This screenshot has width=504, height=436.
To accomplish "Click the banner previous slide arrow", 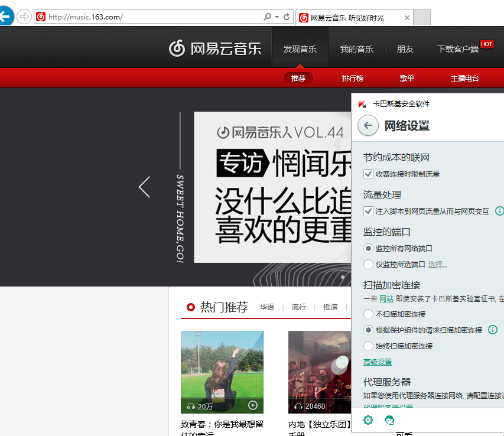I will tap(144, 187).
